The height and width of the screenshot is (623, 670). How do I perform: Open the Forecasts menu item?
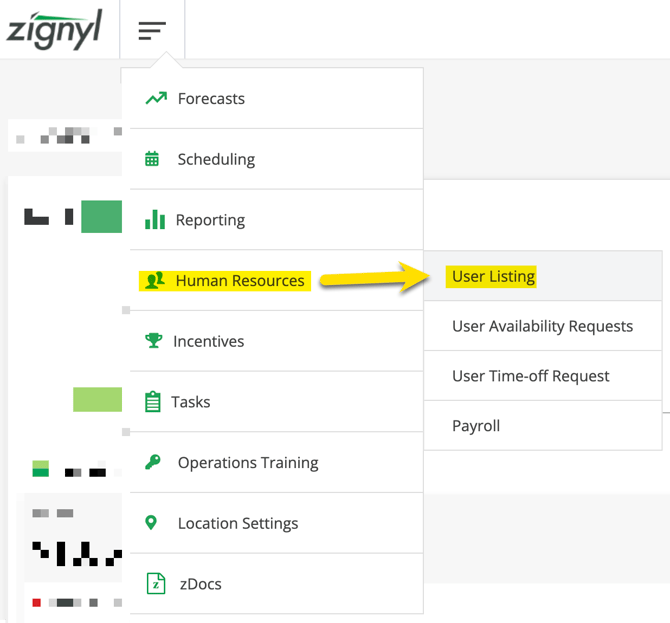coord(211,99)
